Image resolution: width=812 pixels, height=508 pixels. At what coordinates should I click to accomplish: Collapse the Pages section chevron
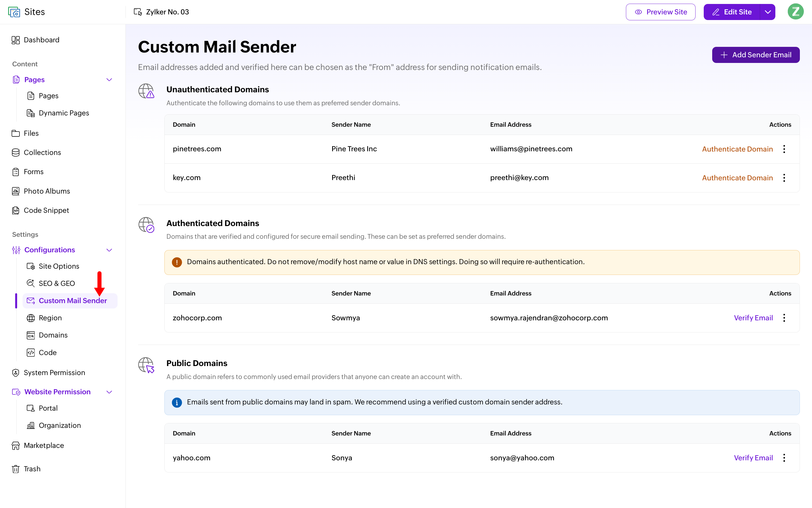(x=109, y=80)
